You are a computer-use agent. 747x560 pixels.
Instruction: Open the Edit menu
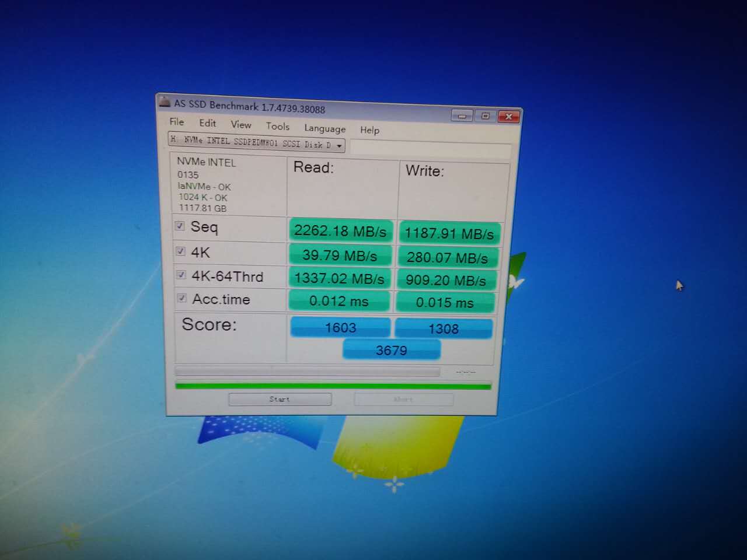(x=207, y=123)
